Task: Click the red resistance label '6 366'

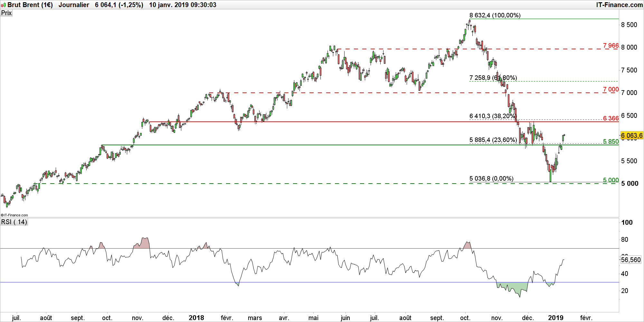Action: [x=611, y=118]
